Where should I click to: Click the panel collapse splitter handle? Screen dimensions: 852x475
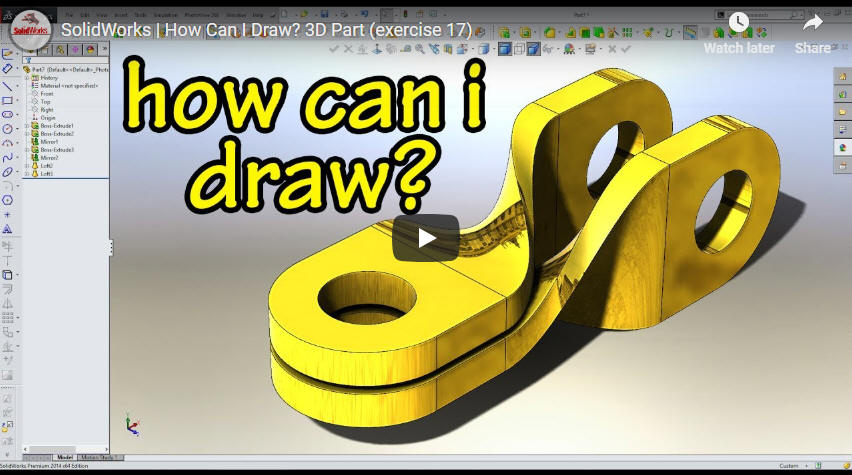point(111,248)
